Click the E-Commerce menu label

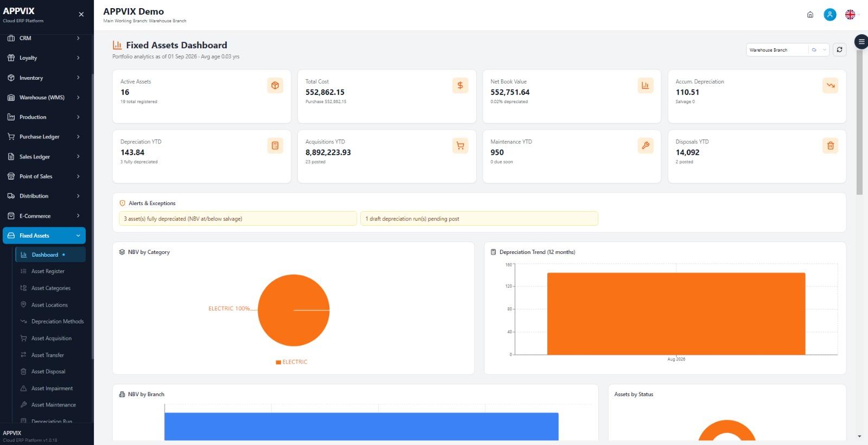[35, 216]
